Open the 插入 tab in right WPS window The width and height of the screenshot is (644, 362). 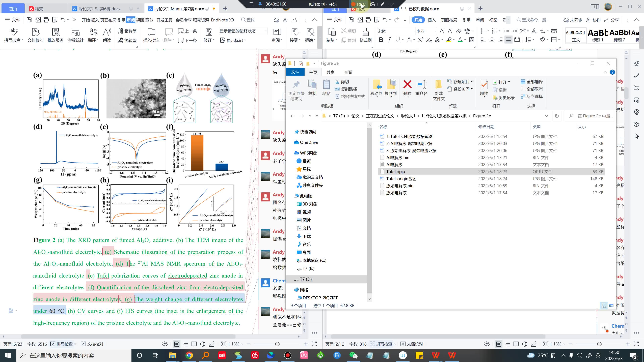click(x=432, y=20)
